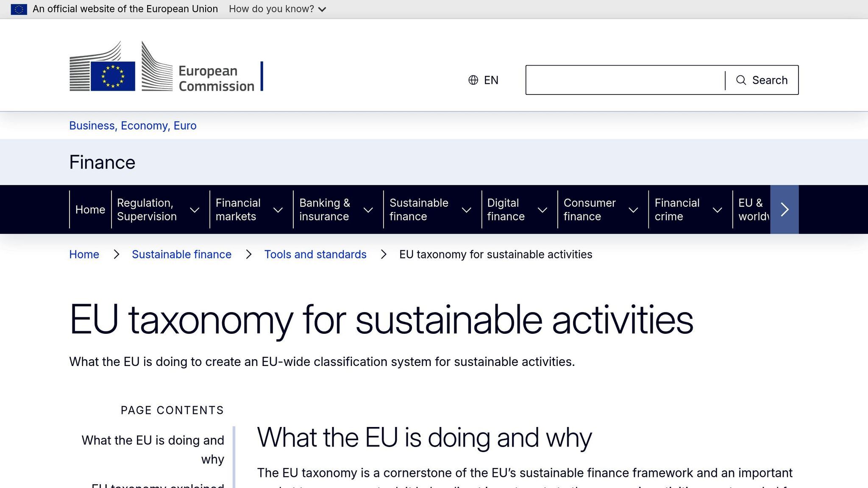Viewport: 868px width, 488px height.
Task: Select Home in the navigation bar
Action: [90, 209]
